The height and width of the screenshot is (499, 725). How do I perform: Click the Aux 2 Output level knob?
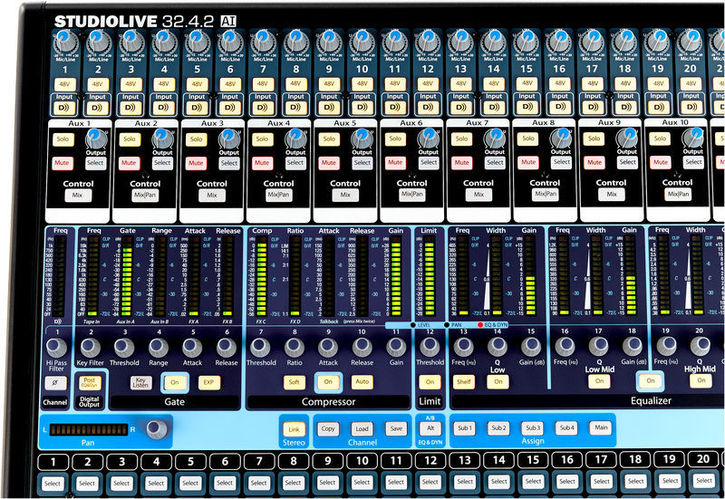pyautogui.click(x=162, y=138)
